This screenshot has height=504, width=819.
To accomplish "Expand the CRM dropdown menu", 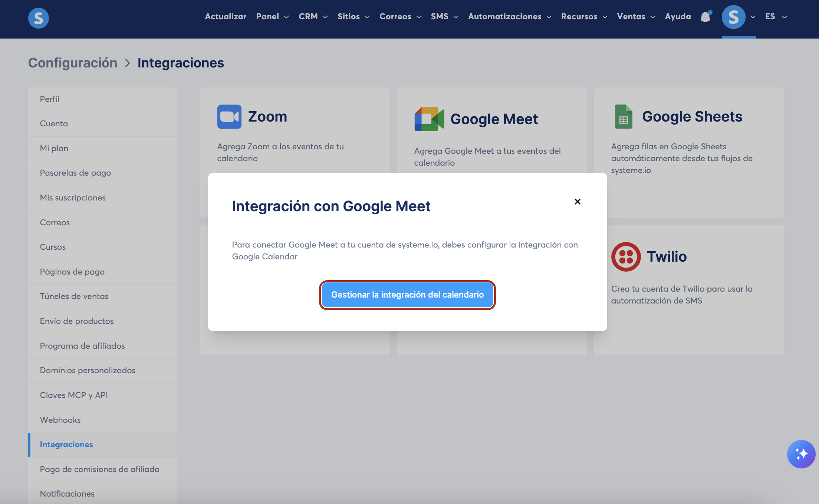I will click(x=313, y=17).
